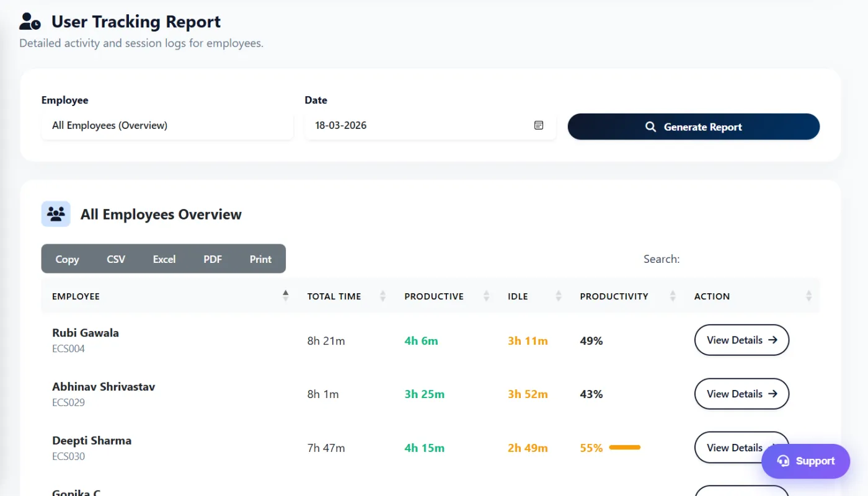Viewport: 868px width, 496px height.
Task: Click the sort arrows in Action column
Action: click(808, 296)
